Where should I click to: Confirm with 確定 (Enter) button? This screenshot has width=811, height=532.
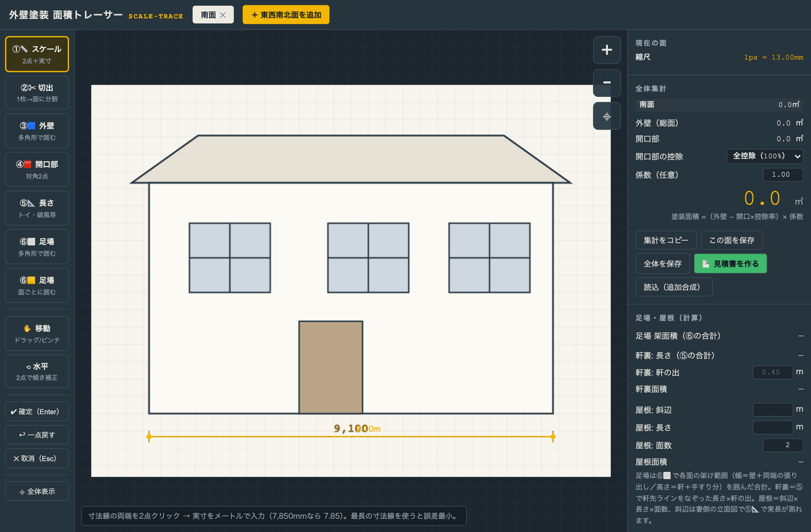point(37,411)
